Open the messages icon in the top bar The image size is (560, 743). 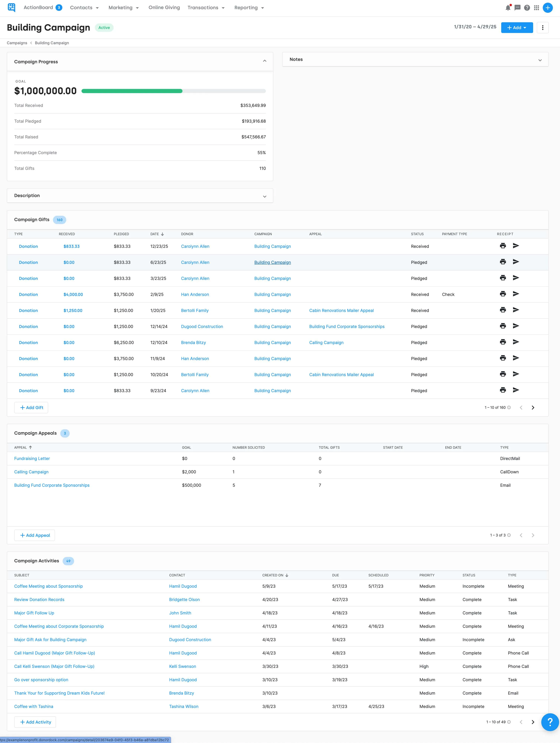pyautogui.click(x=517, y=7)
